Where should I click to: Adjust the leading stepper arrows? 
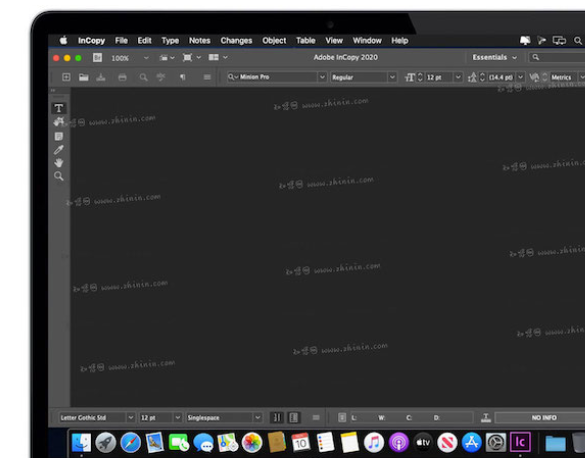tap(482, 77)
